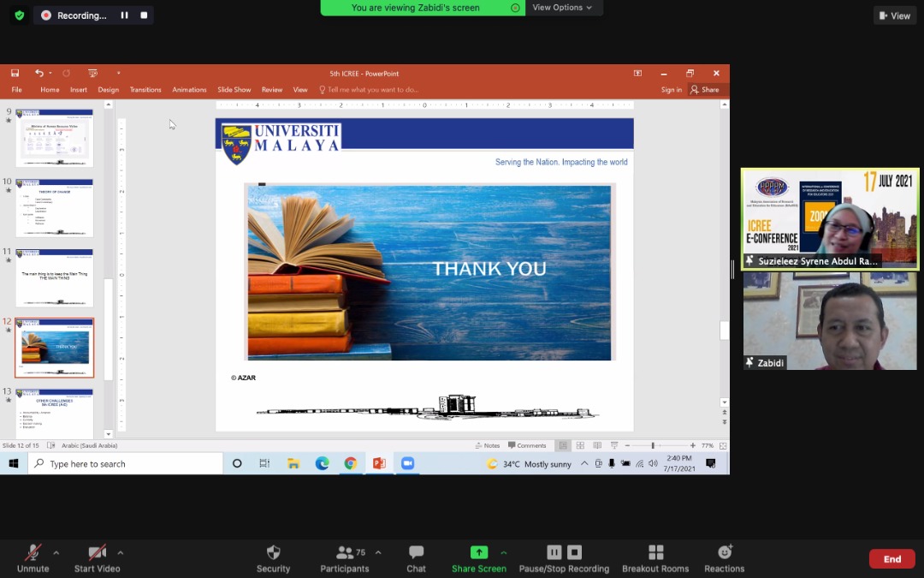Expand video settings arrow beside Start Video
Viewport: 924px width, 578px height.
(x=121, y=552)
